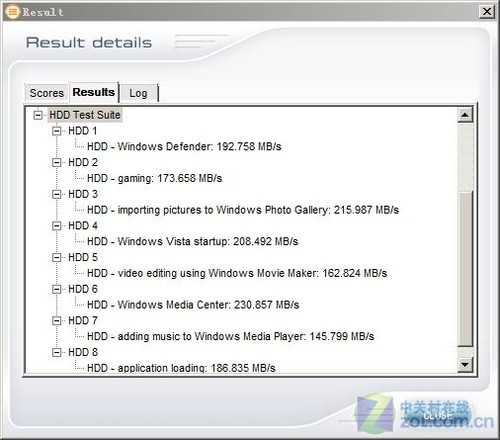
Task: Collapse the HDD 1 node
Action: pyautogui.click(x=57, y=131)
